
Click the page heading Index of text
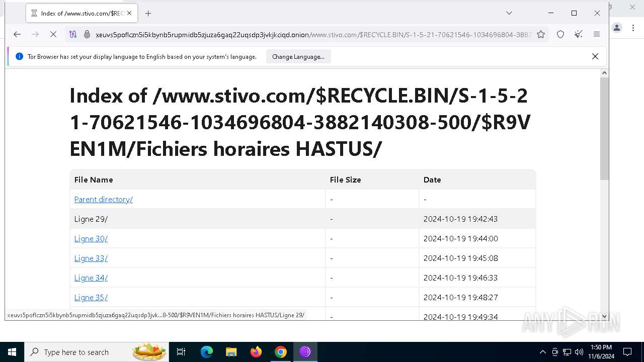(300, 122)
